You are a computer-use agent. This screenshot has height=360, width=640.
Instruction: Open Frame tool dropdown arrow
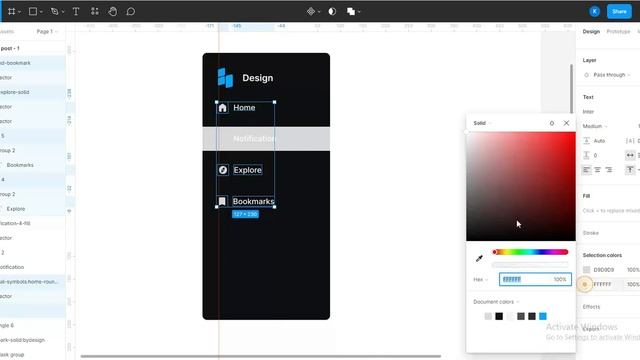click(x=19, y=12)
